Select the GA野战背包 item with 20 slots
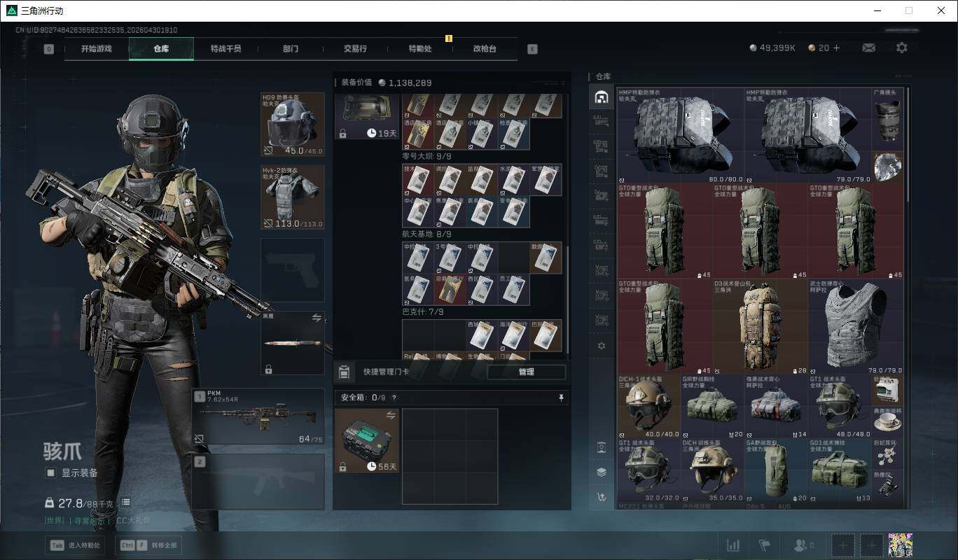 (x=776, y=471)
